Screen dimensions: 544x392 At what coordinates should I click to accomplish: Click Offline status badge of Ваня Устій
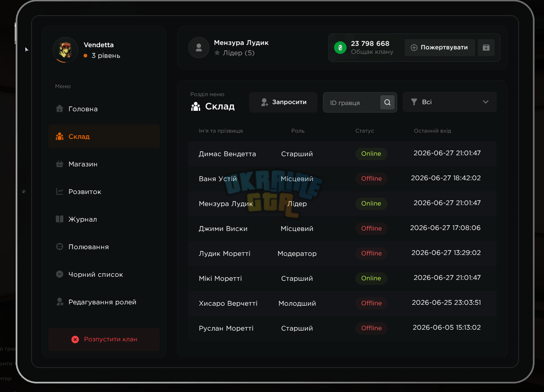click(x=371, y=179)
